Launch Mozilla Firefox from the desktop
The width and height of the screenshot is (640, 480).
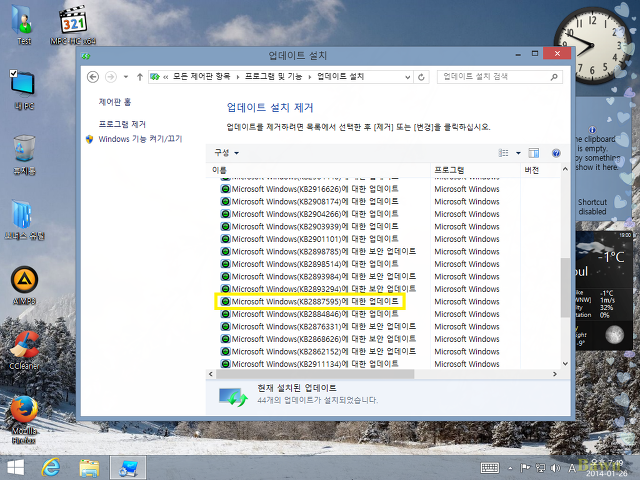coord(24,420)
